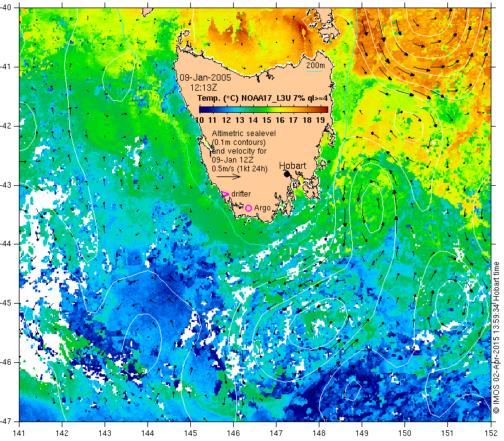The height and width of the screenshot is (441, 504).
Task: Click the '0.5m/s (1kt 24h)' scale text
Action: pos(240,168)
